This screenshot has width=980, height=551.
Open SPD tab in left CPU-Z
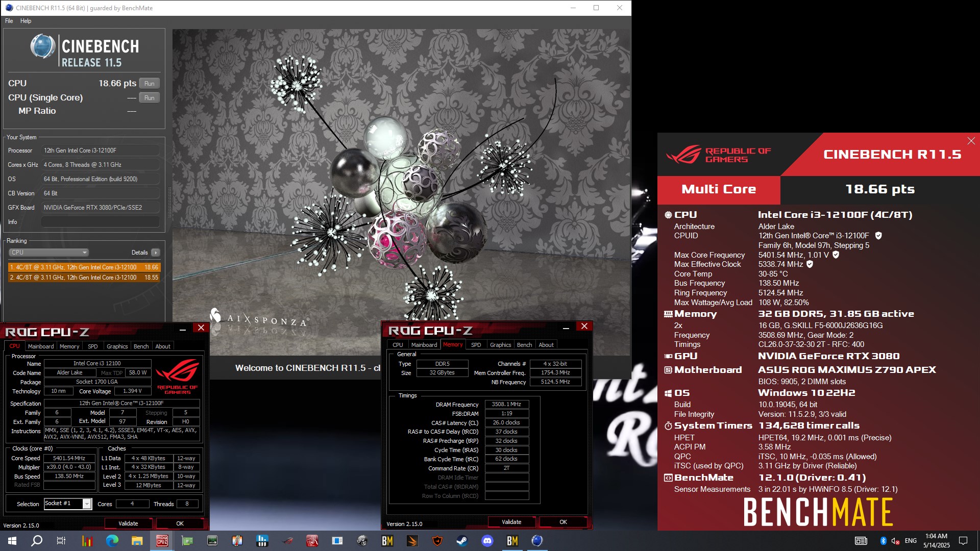93,346
